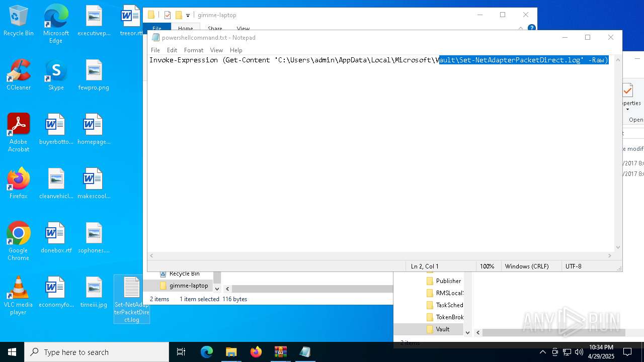Select homepage... Word document on desktop

(94, 129)
